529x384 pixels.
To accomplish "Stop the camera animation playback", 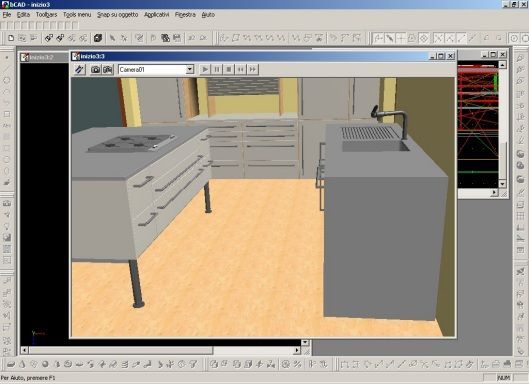I will [228, 70].
